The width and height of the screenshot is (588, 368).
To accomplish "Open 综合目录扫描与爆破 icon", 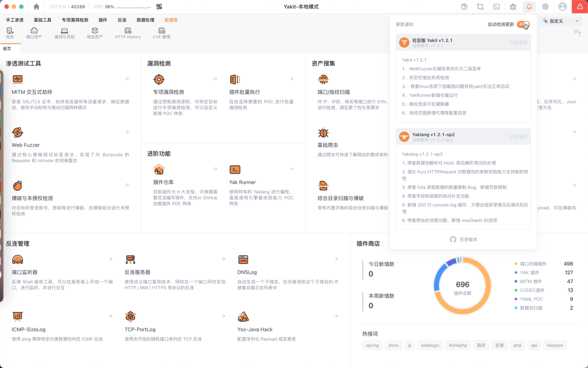I will coord(323,185).
